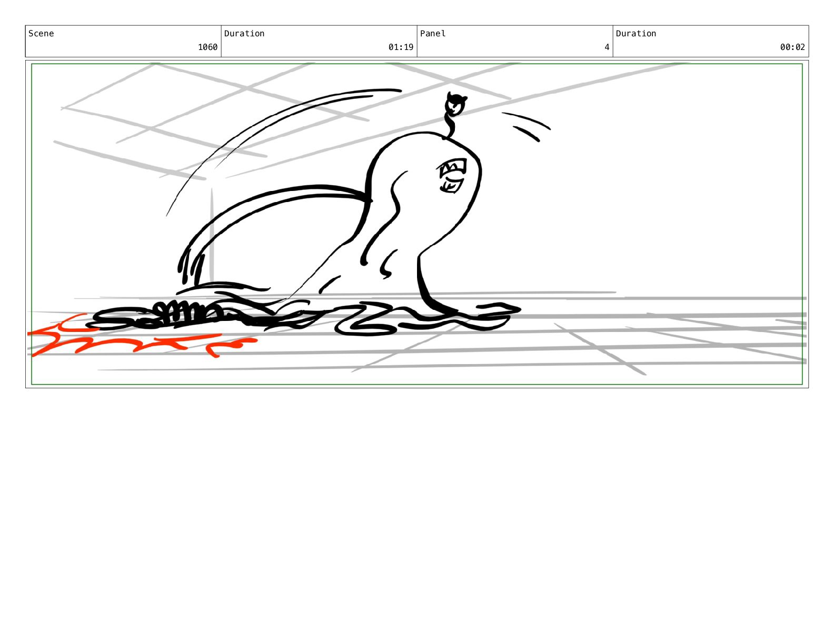Select the panel duration value 00:02
Viewport: 834px width, 644px height.
coord(792,47)
